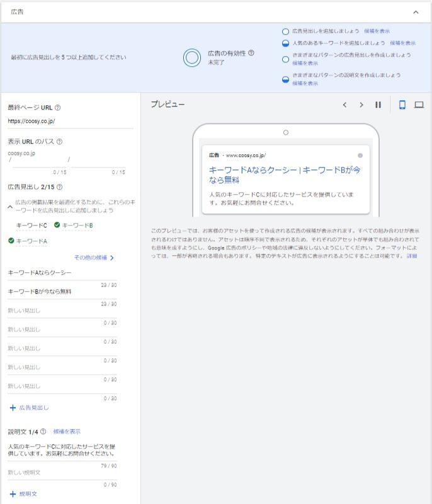Add suggested キーワードC to headline
This screenshot has width=432, height=504.
(x=31, y=226)
